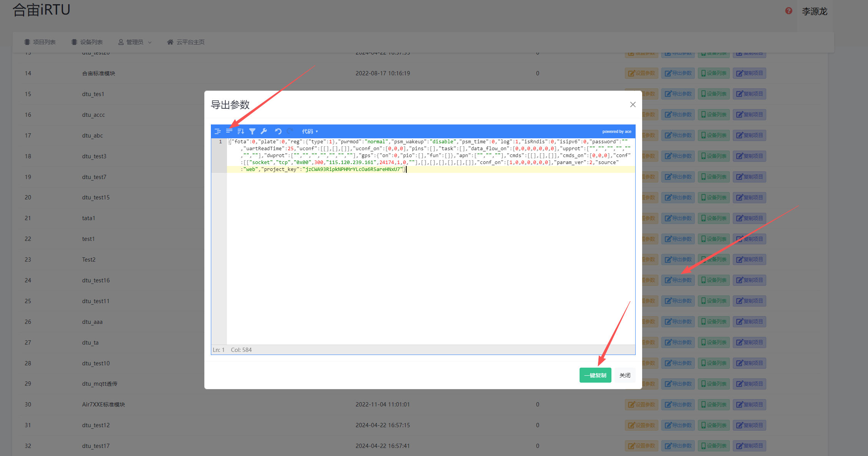This screenshot has height=456, width=868.
Task: Click the user name 李源龙
Action: click(815, 12)
